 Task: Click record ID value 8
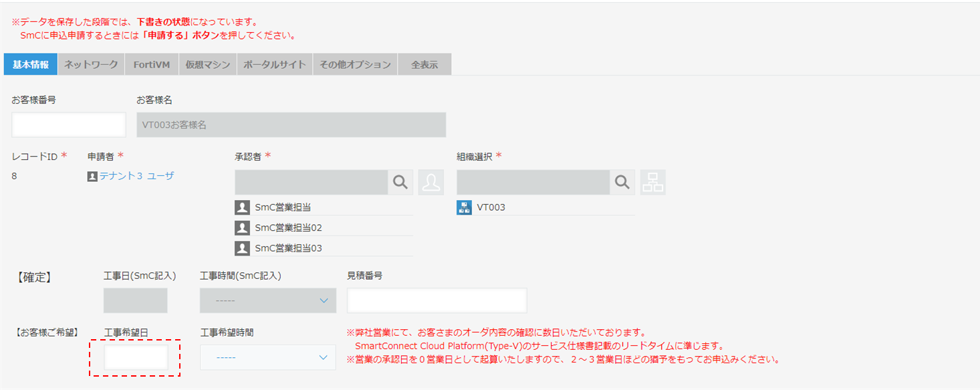tap(14, 177)
